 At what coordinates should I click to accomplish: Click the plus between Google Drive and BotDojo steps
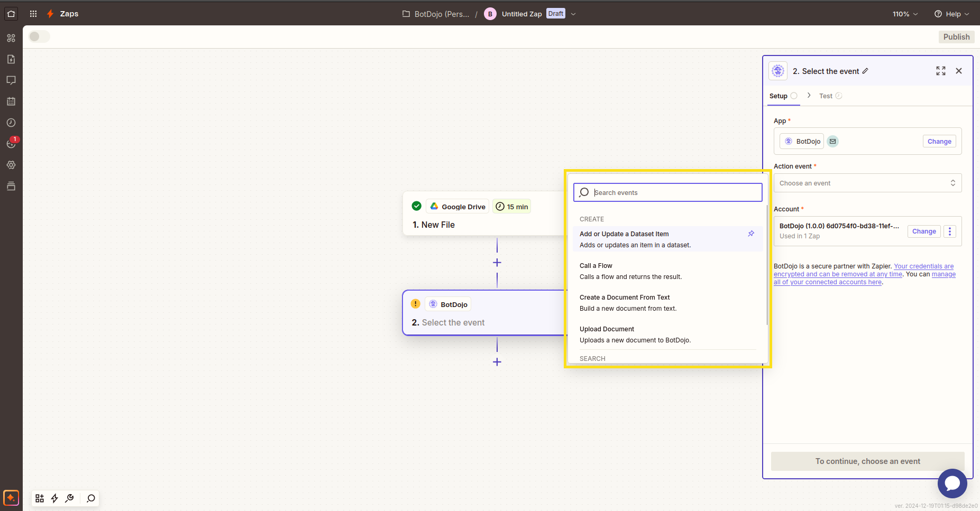pyautogui.click(x=497, y=263)
